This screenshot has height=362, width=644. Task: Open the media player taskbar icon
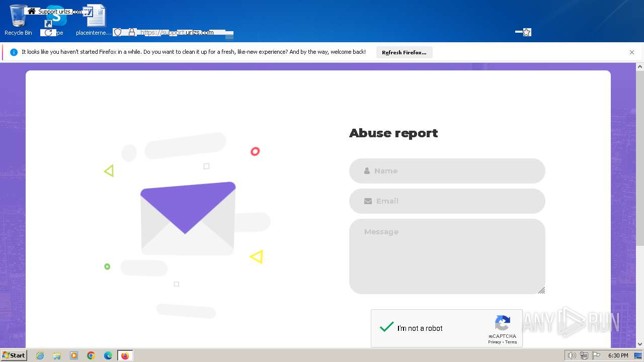click(74, 355)
